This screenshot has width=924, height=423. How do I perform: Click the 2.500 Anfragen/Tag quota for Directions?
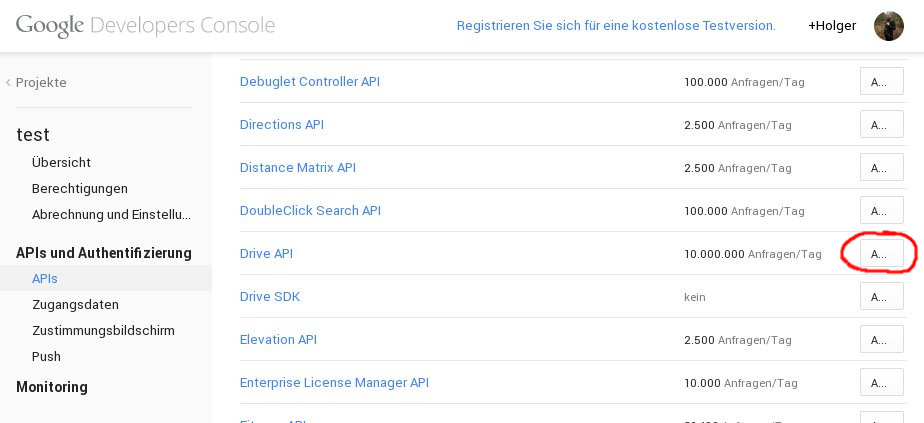pos(738,125)
